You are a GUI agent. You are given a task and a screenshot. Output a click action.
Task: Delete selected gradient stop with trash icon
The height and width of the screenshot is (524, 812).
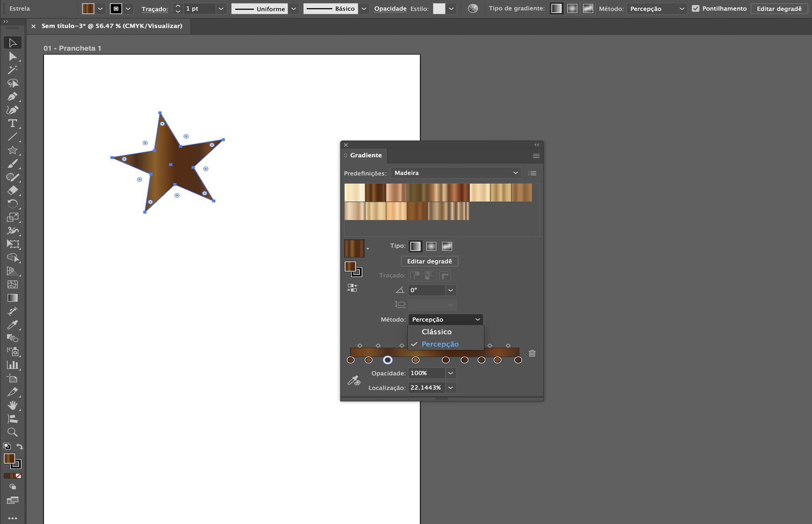click(x=532, y=353)
